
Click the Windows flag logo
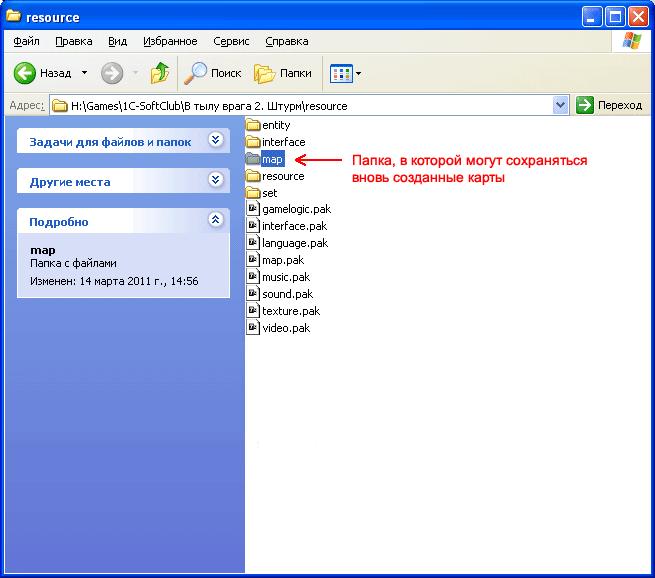(x=632, y=41)
